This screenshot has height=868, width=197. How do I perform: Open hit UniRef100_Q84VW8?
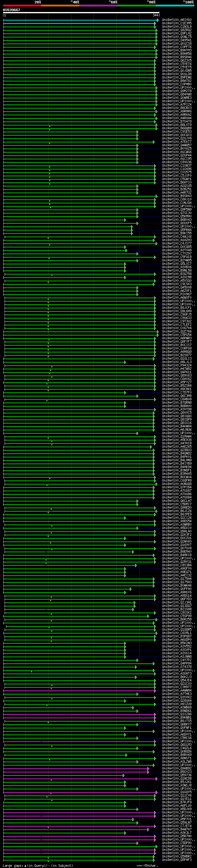[x=177, y=94]
